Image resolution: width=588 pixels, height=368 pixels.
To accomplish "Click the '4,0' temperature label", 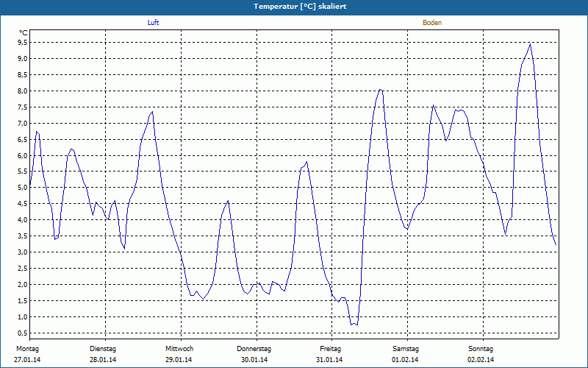I will pos(22,219).
